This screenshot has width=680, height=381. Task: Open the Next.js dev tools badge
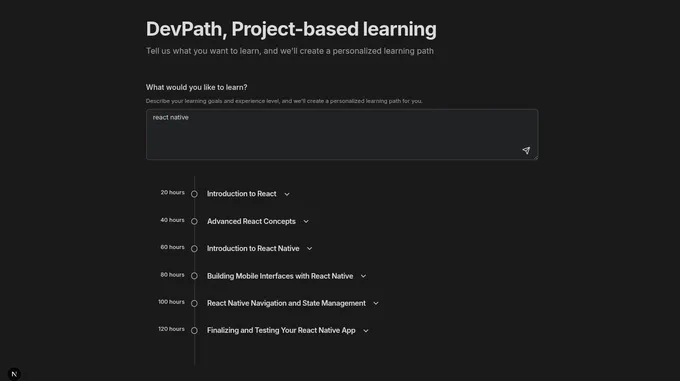pos(14,374)
